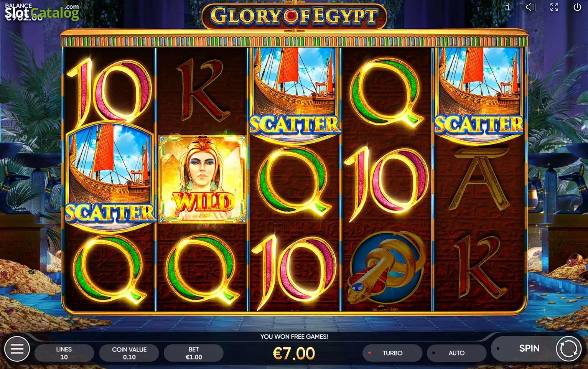Click the Glory of Egypt logo

click(x=294, y=16)
